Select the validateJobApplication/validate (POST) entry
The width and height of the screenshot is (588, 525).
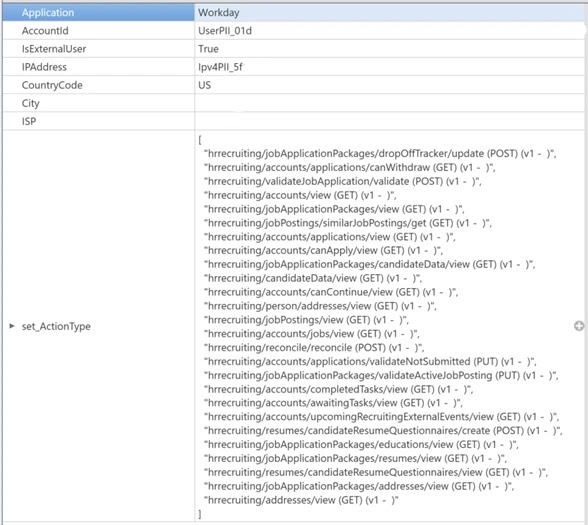click(x=343, y=182)
